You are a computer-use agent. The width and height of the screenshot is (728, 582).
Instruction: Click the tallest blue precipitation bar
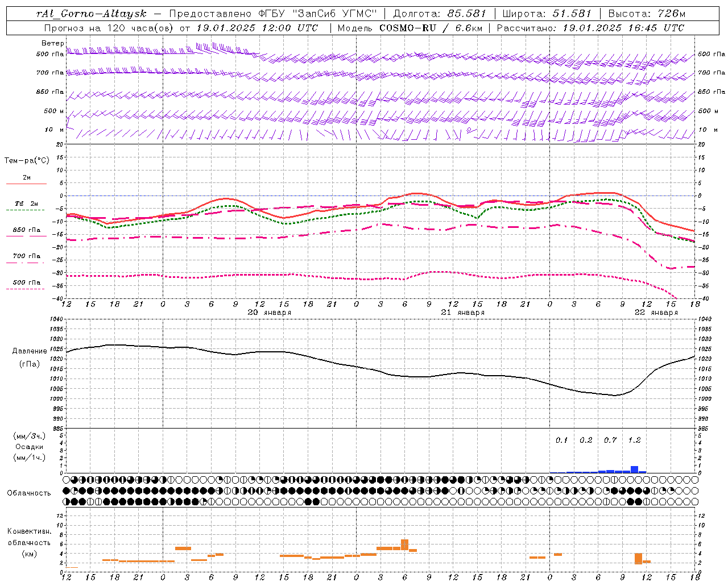(634, 469)
